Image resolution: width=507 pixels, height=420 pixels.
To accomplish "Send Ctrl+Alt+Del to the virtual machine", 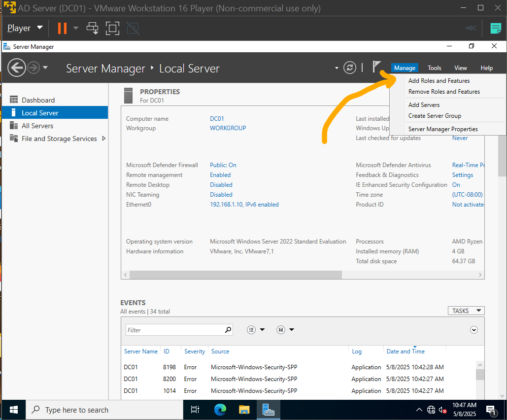I will click(x=93, y=28).
